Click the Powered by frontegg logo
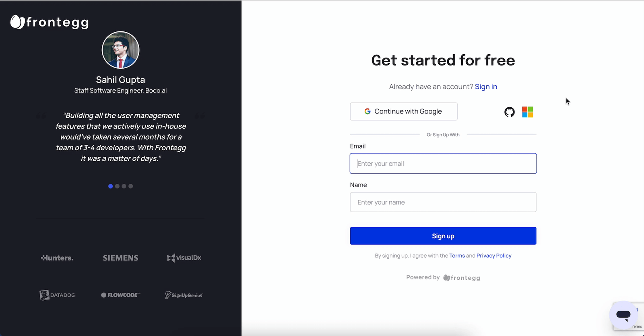 click(462, 277)
